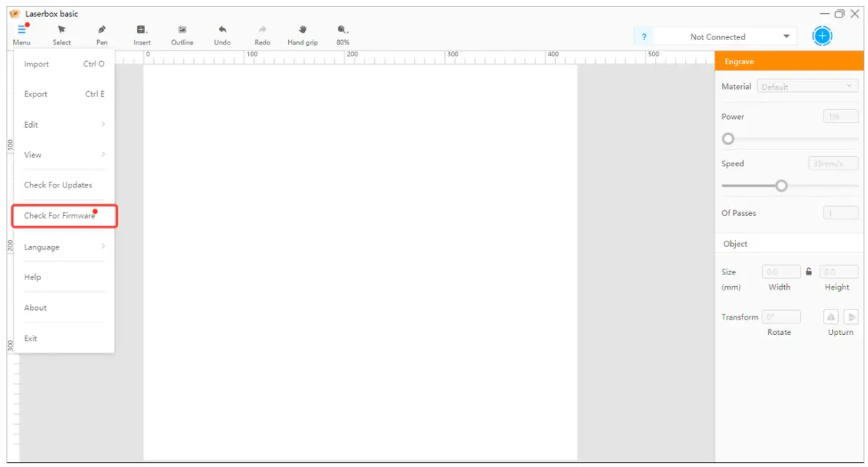The height and width of the screenshot is (467, 868).
Task: Click the Power slider handle
Action: click(728, 139)
